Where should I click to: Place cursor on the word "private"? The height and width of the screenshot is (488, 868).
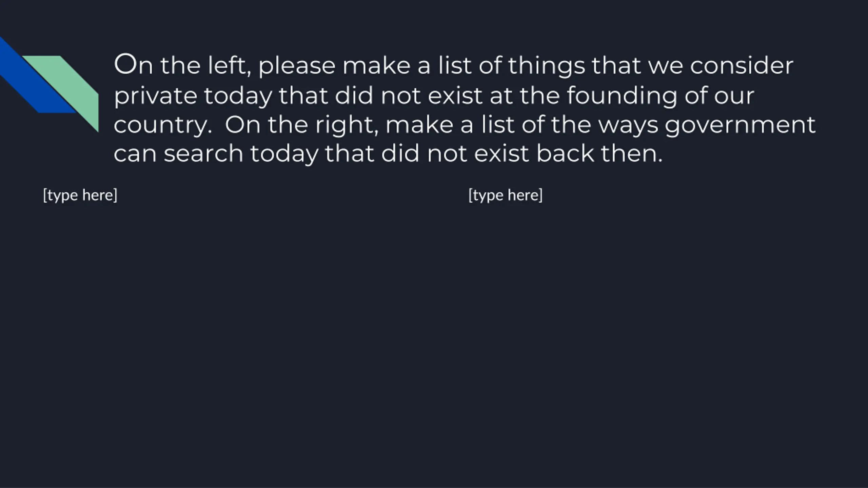click(155, 96)
